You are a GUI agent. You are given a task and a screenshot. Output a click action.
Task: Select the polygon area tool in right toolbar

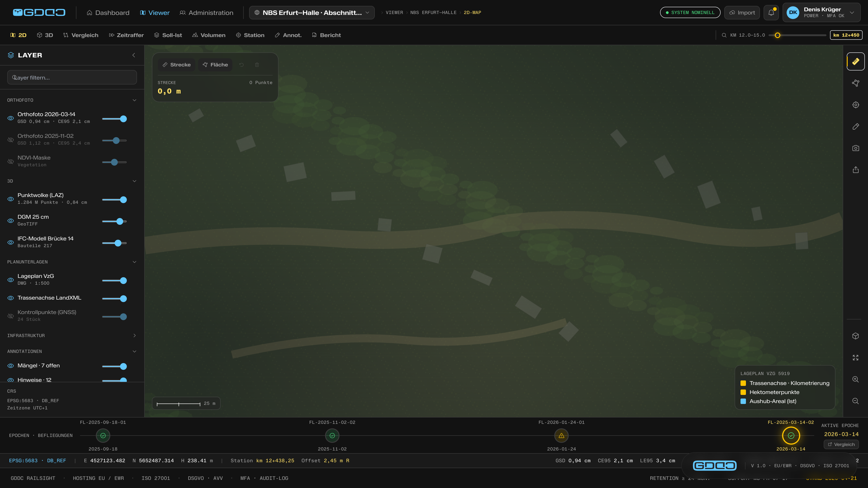(x=856, y=83)
